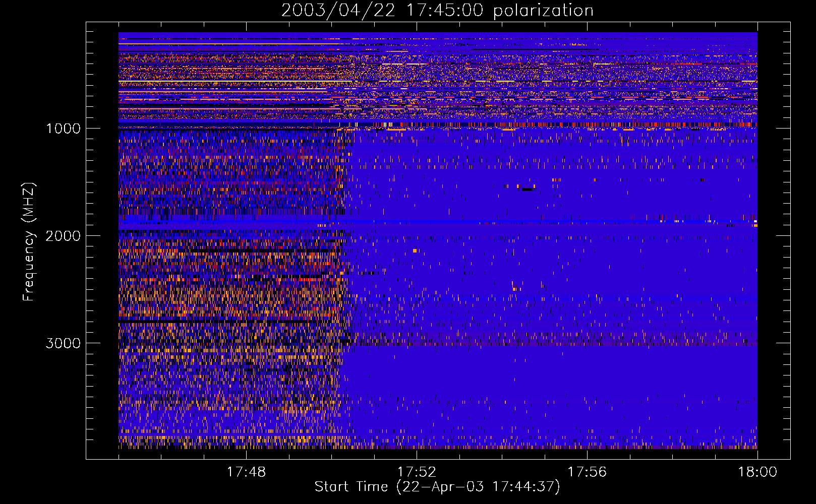Click the plot title '2003/04/22 17:45:00 polarization'

tap(437, 11)
